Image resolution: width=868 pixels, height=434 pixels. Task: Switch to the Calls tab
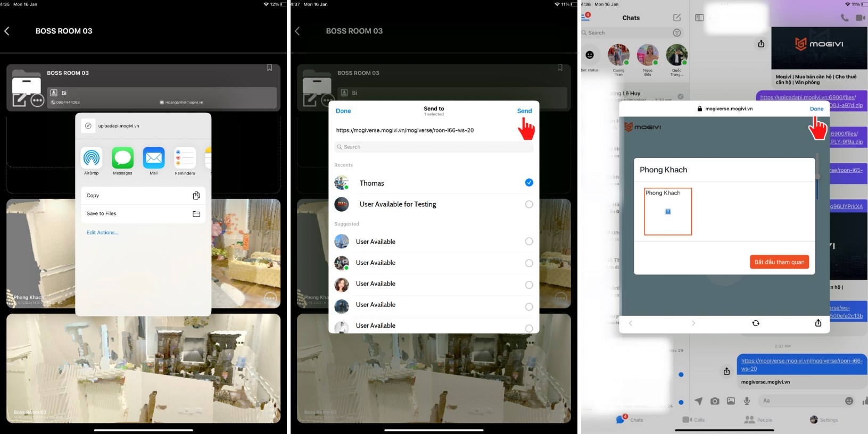tap(693, 420)
